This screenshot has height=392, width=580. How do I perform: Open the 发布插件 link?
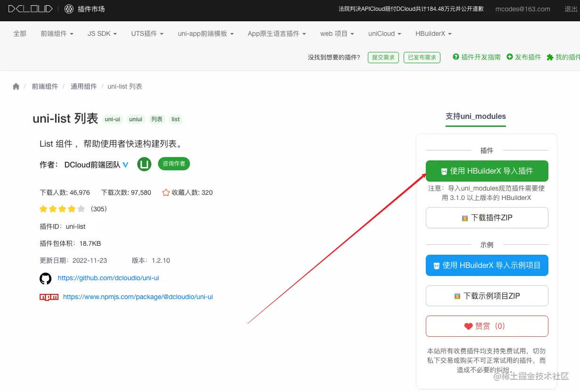click(x=528, y=57)
